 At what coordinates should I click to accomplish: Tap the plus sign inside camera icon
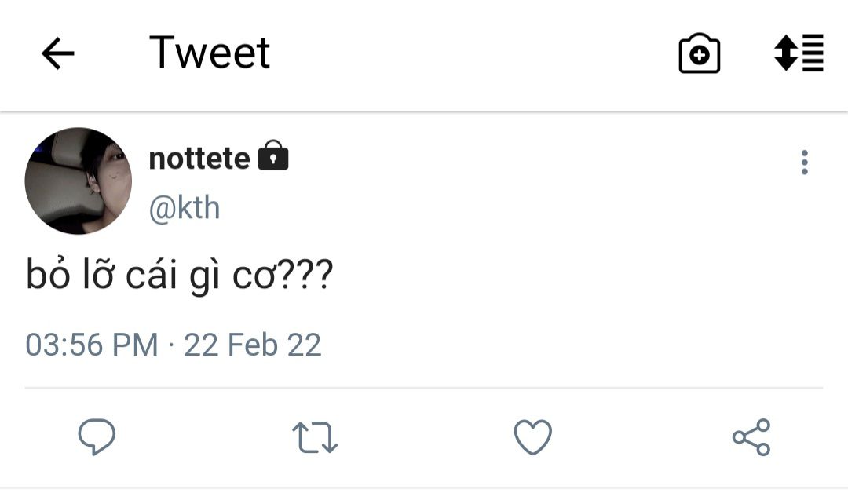tap(700, 55)
